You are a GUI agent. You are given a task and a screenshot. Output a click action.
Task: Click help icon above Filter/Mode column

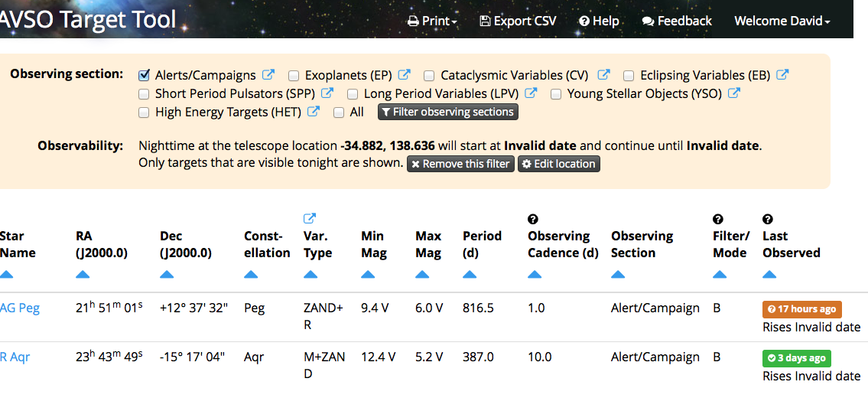point(718,220)
